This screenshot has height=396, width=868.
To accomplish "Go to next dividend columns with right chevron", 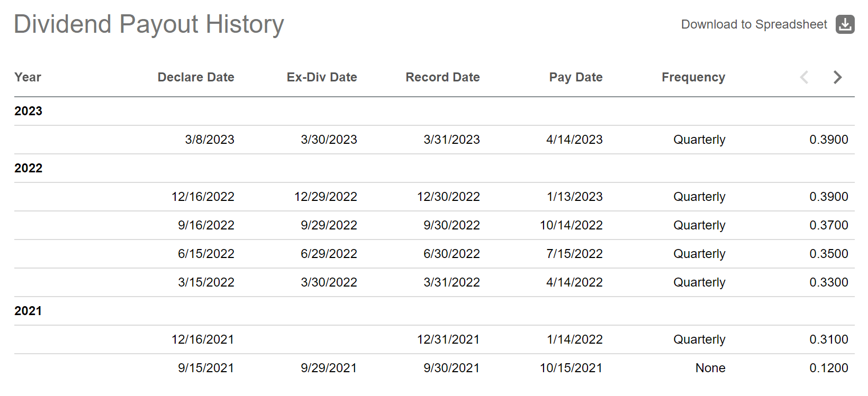I will point(837,77).
